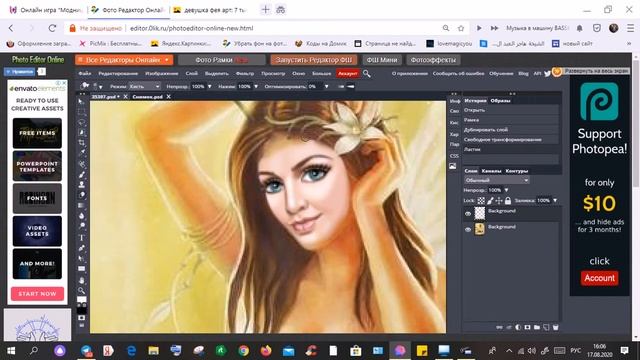640x360 pixels.
Task: Close the first document tab
Action: coord(125,97)
